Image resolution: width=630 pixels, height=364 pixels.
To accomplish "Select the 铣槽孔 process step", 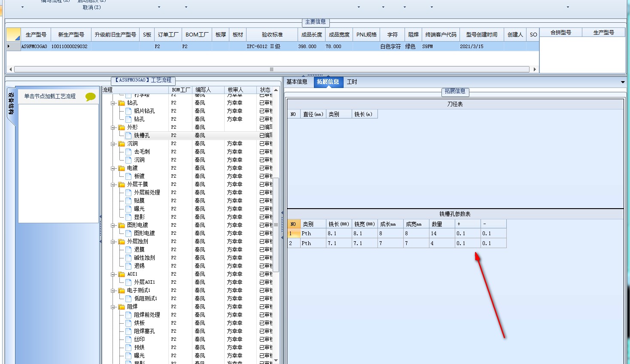I will (142, 136).
